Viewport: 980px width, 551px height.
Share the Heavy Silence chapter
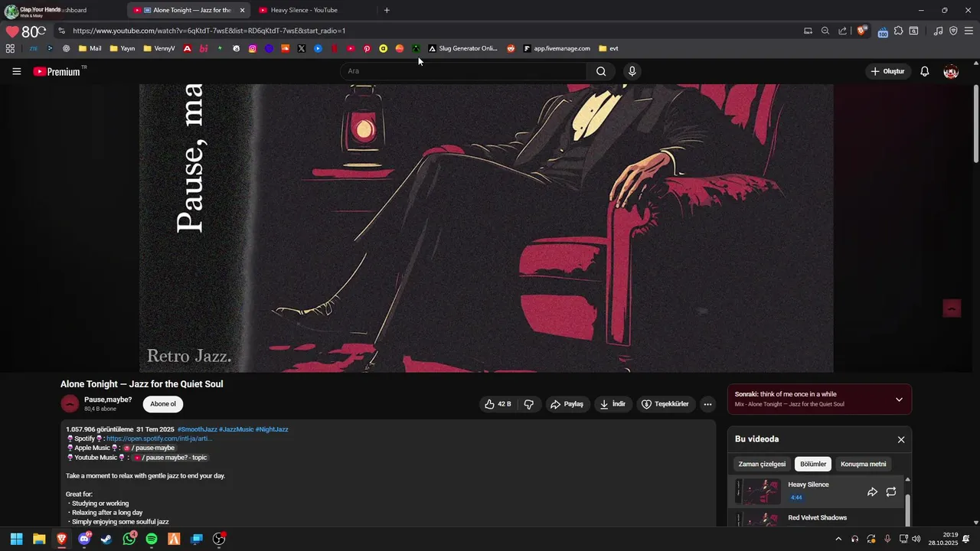point(872,492)
